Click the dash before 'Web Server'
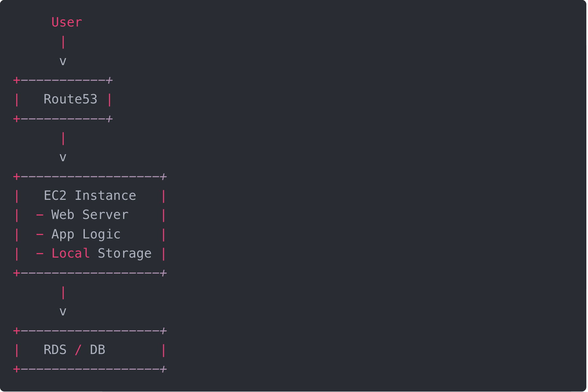 [x=40, y=215]
